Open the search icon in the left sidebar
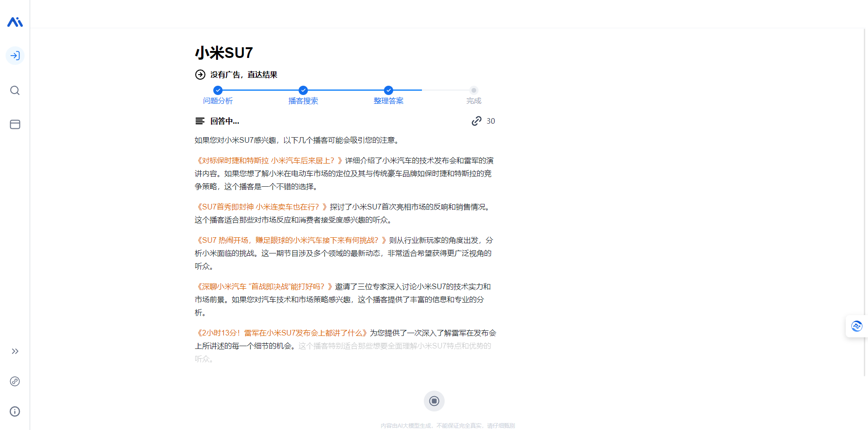This screenshot has height=430, width=868. (x=14, y=91)
